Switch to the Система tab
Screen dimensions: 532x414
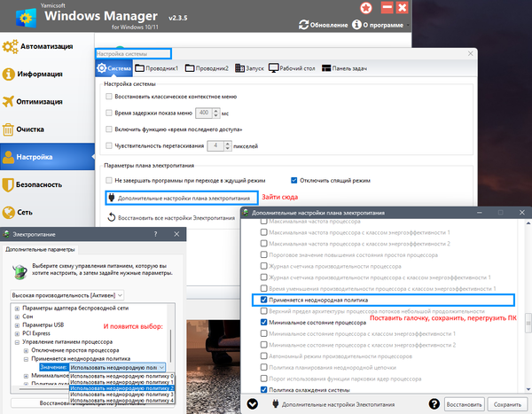[114, 68]
